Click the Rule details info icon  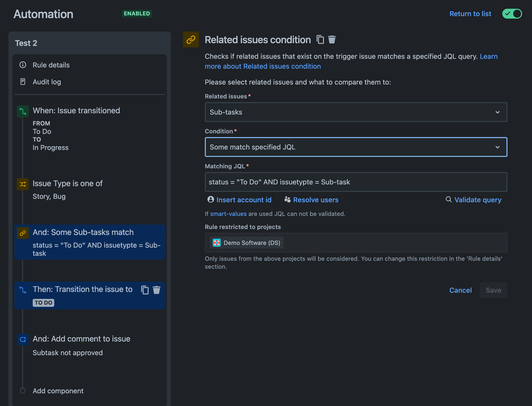point(23,65)
